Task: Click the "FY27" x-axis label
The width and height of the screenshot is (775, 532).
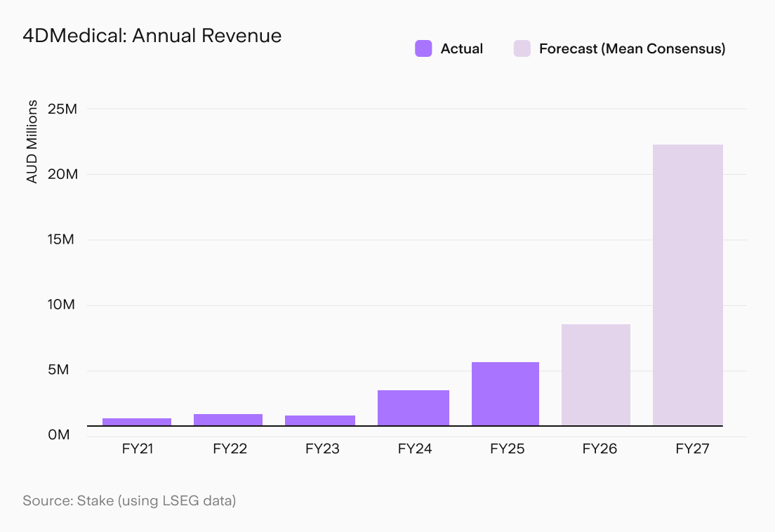Action: [692, 449]
